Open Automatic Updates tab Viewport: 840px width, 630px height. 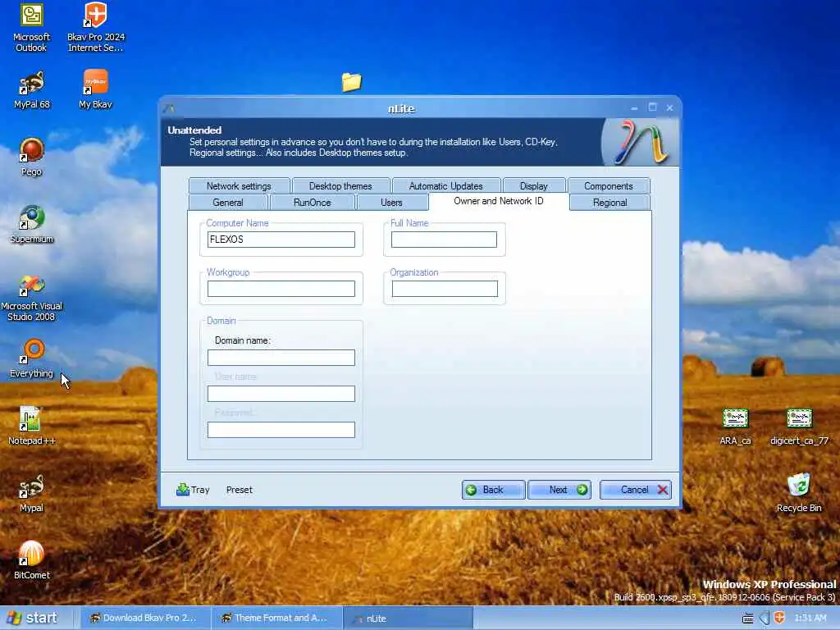[x=445, y=186]
